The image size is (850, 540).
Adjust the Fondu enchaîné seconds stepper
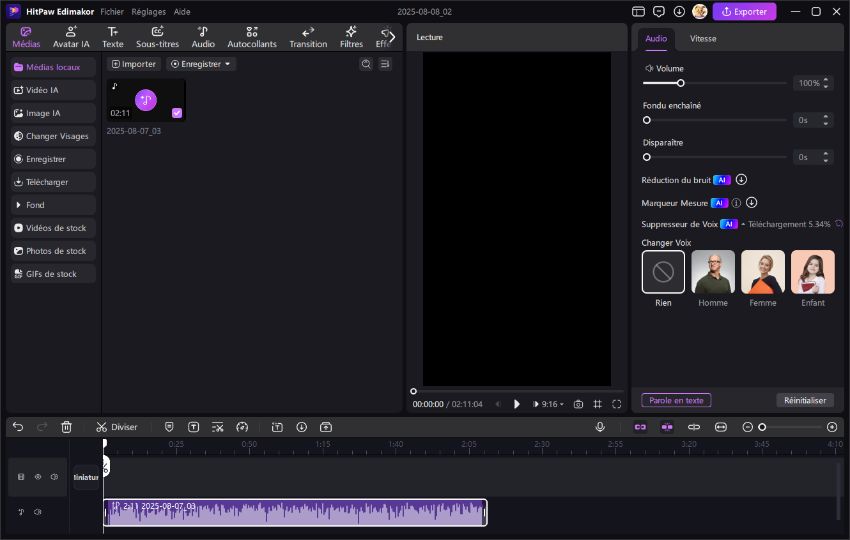coord(826,120)
